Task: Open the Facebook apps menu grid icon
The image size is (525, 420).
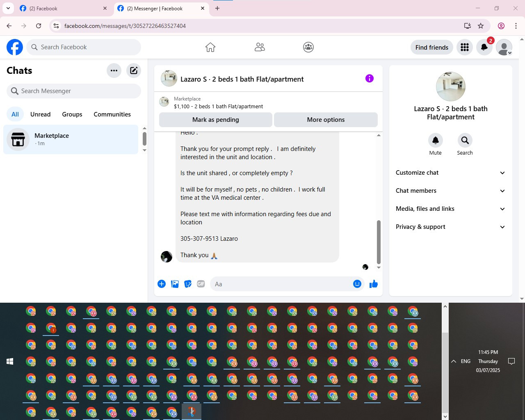Action: coord(465,47)
